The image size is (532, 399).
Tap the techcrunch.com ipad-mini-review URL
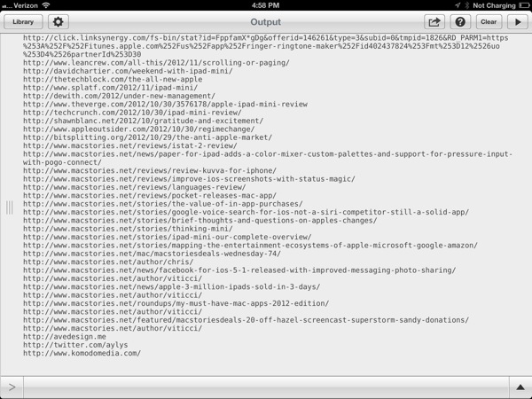pos(132,113)
